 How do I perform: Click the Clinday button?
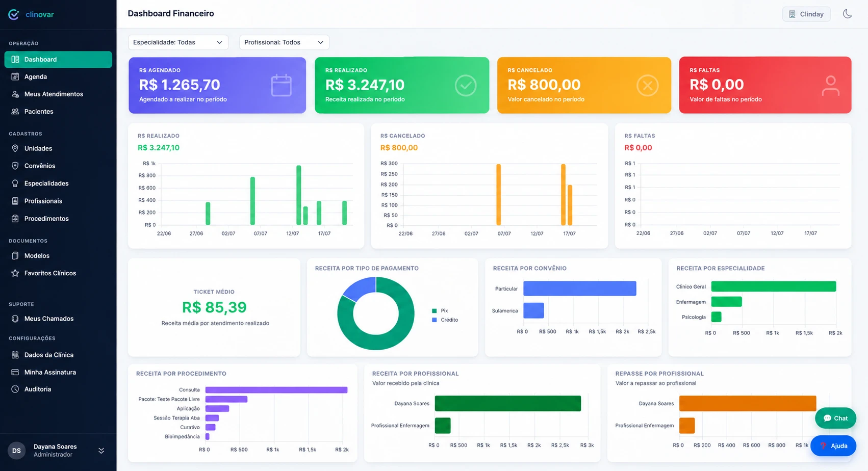pyautogui.click(x=806, y=14)
